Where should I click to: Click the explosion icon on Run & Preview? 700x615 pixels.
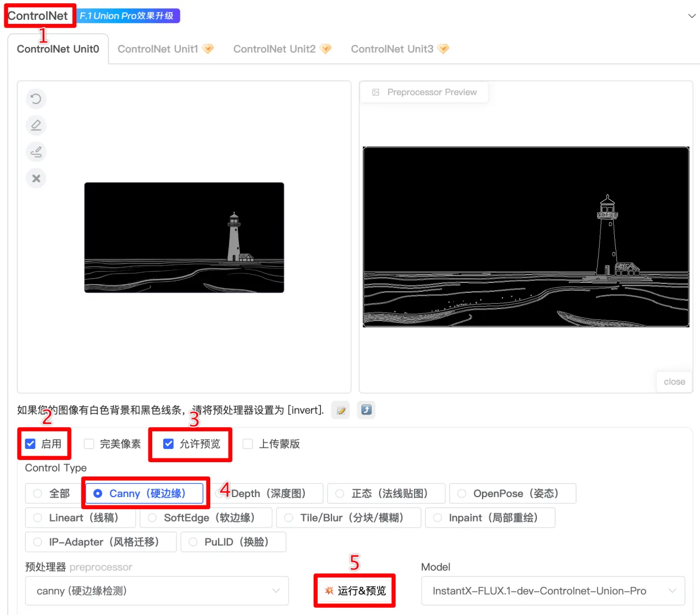click(x=329, y=591)
